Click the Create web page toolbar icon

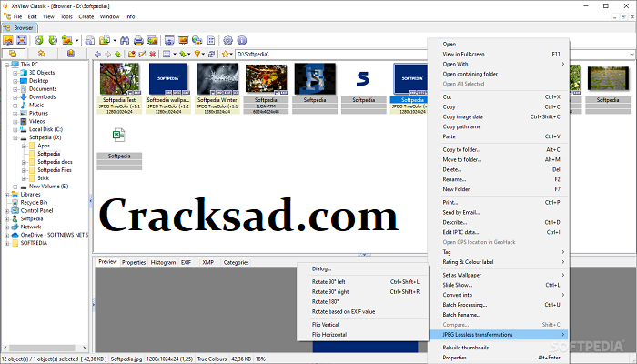197,40
